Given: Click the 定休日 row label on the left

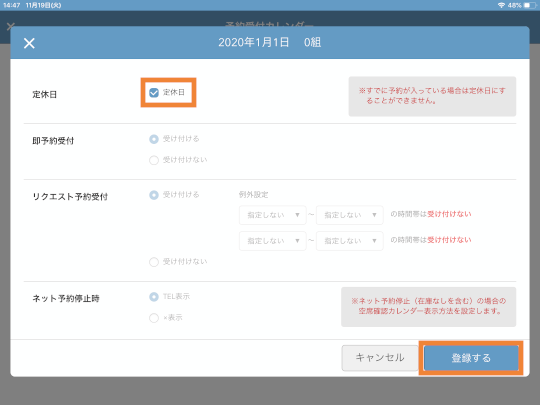Looking at the screenshot, I should point(44,94).
